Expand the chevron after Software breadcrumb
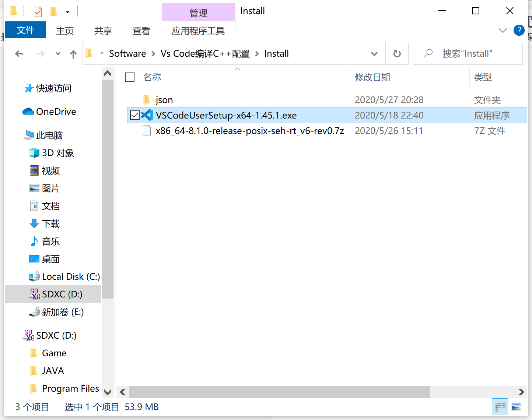Screen dimensions: 532x420 pyautogui.click(x=153, y=54)
